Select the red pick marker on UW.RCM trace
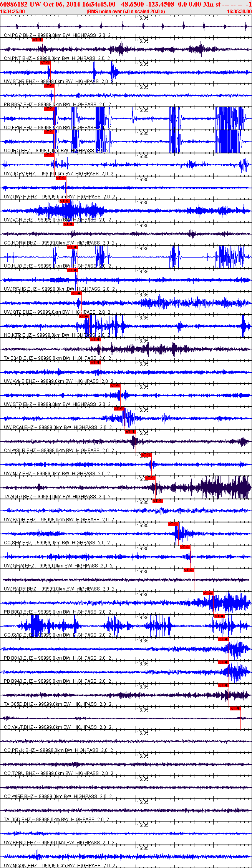This screenshot has height=868, width=252. pos(119,409)
